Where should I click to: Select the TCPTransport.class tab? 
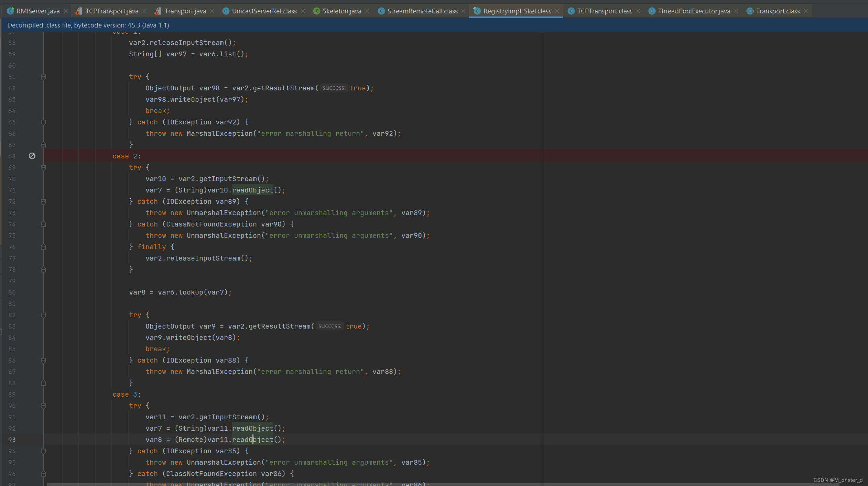pos(605,11)
